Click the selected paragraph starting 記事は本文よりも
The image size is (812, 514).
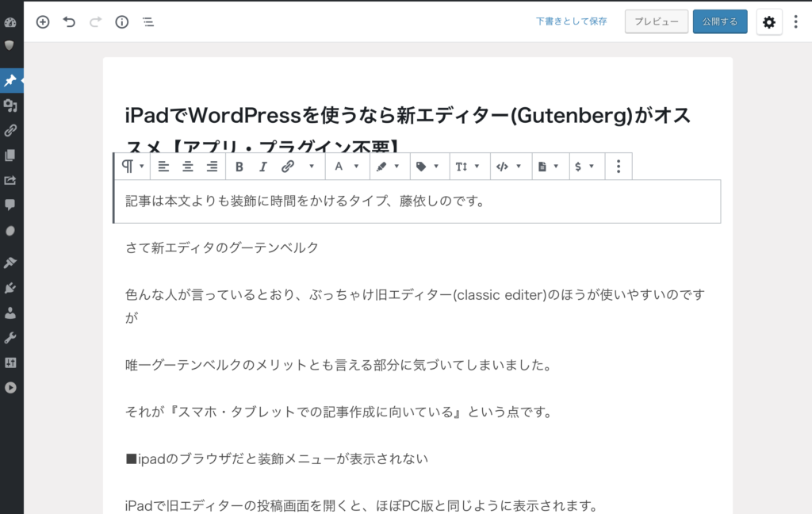coord(417,201)
